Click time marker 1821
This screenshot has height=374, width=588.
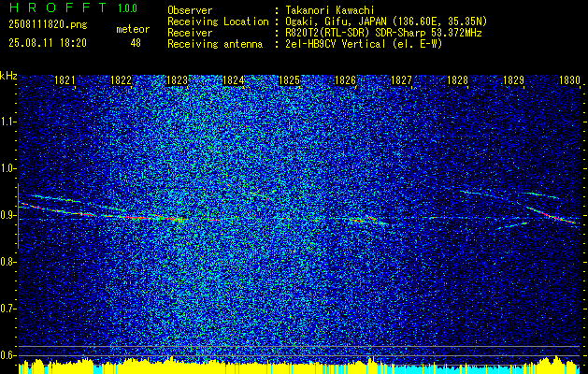tap(65, 80)
